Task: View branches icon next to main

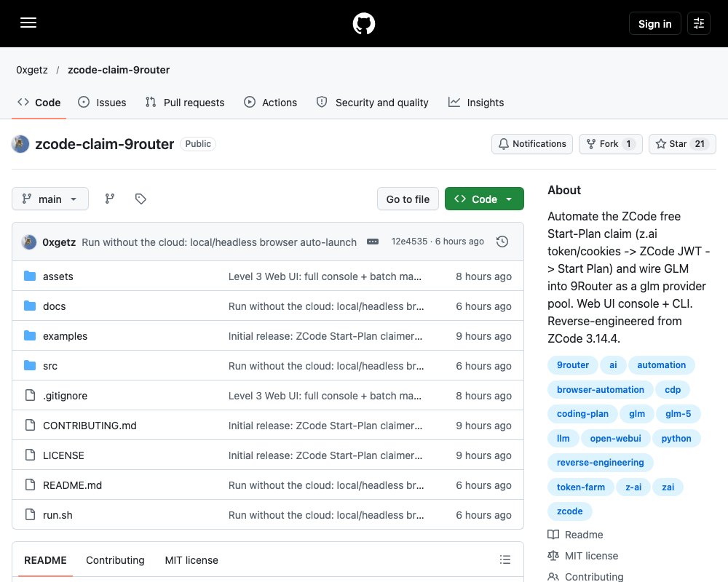Action: point(110,199)
